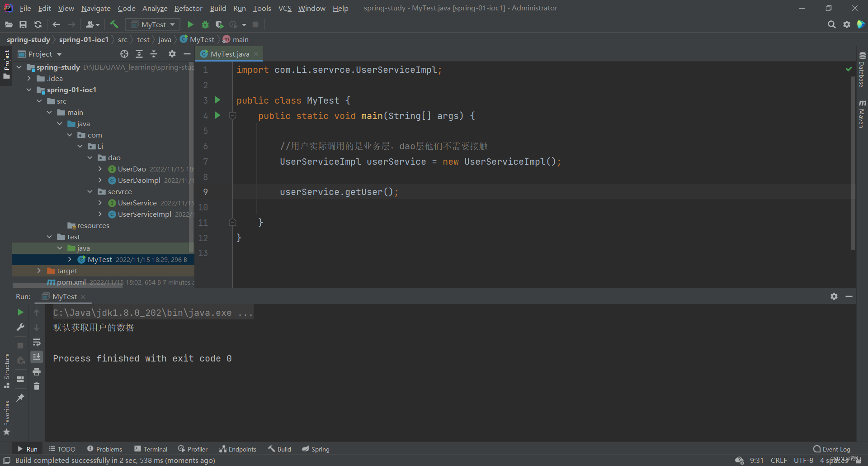Click the wrench icon in Run panel
This screenshot has height=466, width=868.
click(20, 327)
